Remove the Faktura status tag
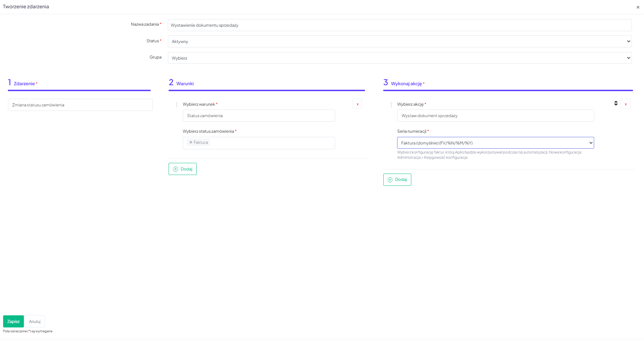The width and height of the screenshot is (644, 342). 191,142
